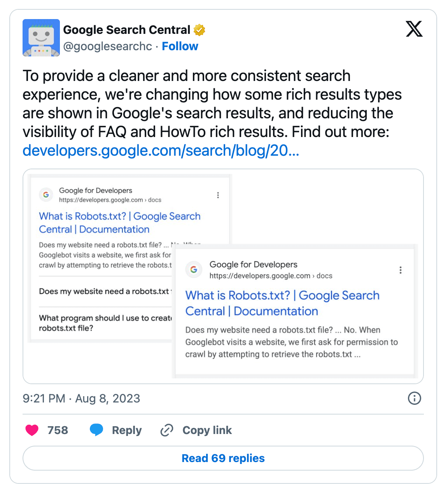
Task: Click the X logo icon
Action: [x=414, y=29]
